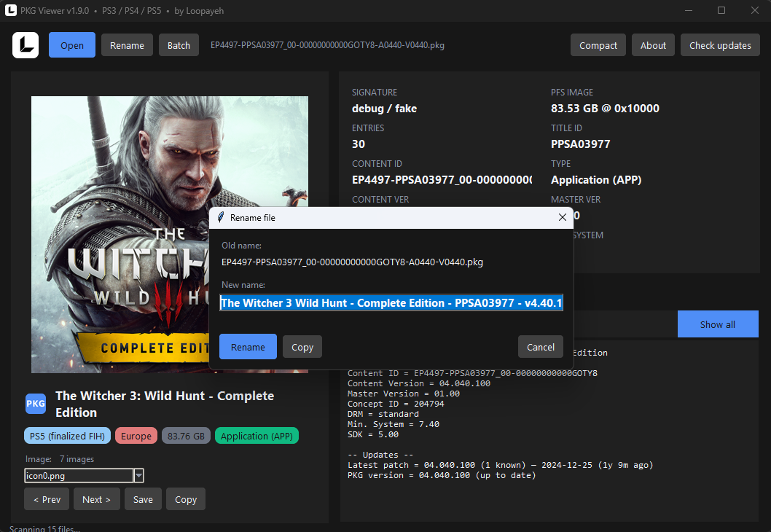Click the Loopayeh logo icon in toolbar
The image size is (771, 532).
[x=26, y=45]
